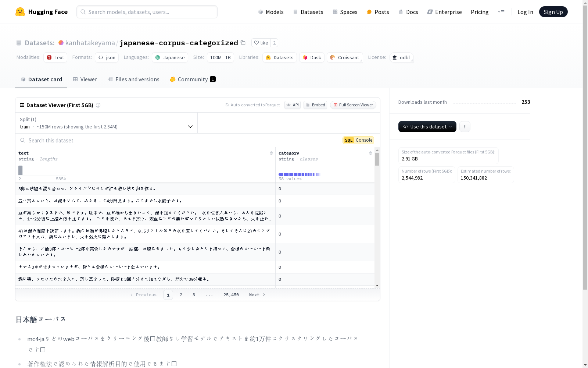Screen dimensions: 588x368
Task: Open the navigation overflow menu icon
Action: [x=501, y=12]
